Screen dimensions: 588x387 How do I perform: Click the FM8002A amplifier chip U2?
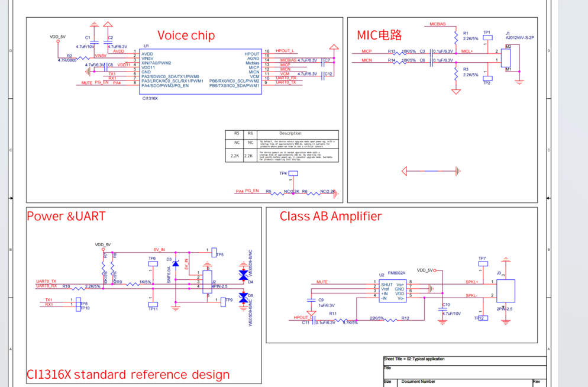point(393,291)
